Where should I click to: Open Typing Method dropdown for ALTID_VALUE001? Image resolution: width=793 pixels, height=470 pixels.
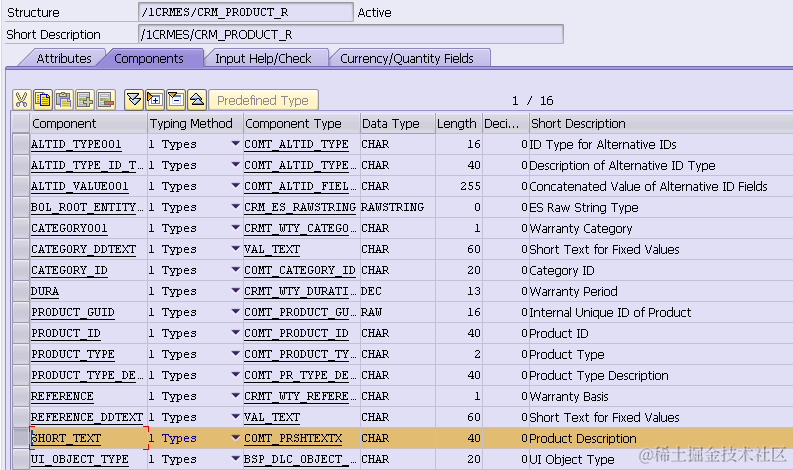click(235, 186)
